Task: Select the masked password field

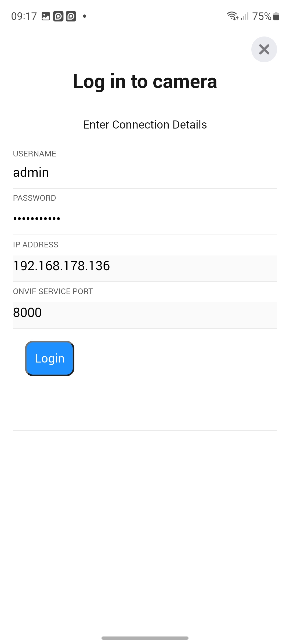Action: 145,219
